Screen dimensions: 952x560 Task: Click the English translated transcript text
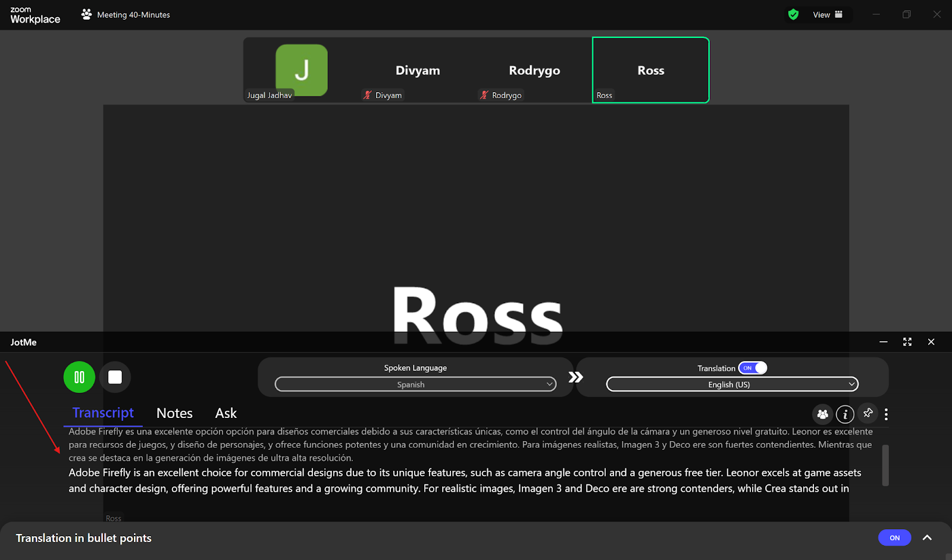click(465, 480)
